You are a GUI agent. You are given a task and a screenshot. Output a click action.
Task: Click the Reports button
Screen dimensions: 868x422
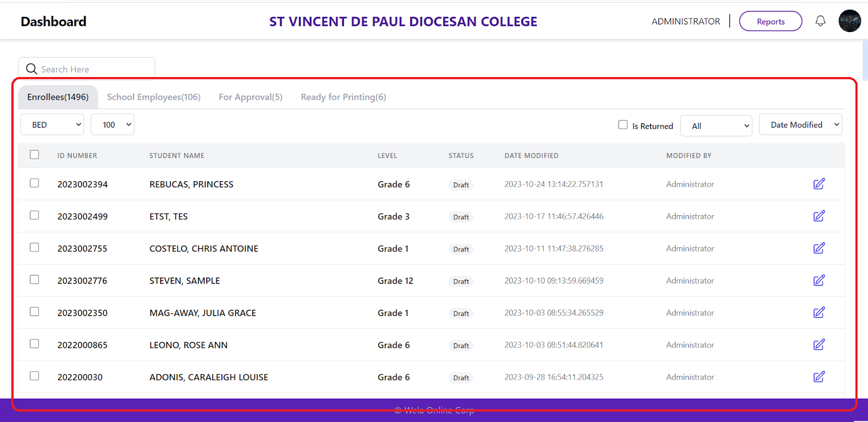[770, 21]
